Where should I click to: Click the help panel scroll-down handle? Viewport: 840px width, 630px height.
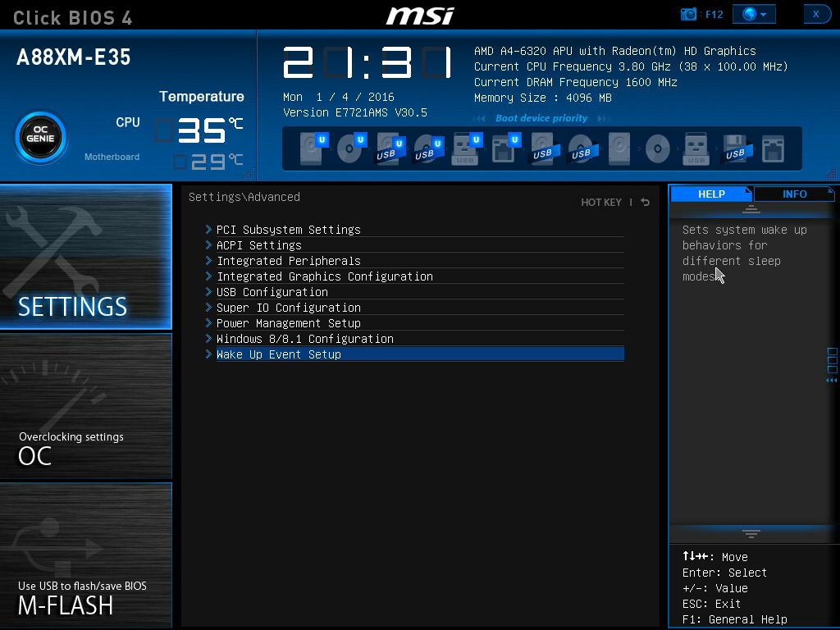tap(751, 533)
